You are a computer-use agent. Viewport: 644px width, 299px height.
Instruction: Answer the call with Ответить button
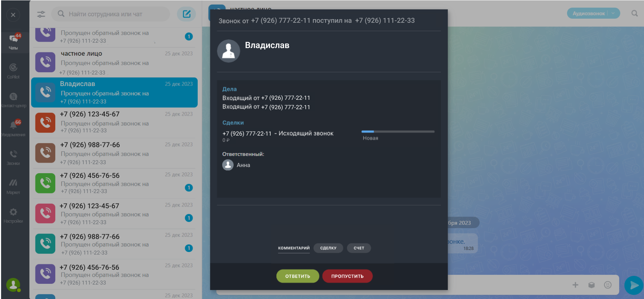tap(298, 276)
